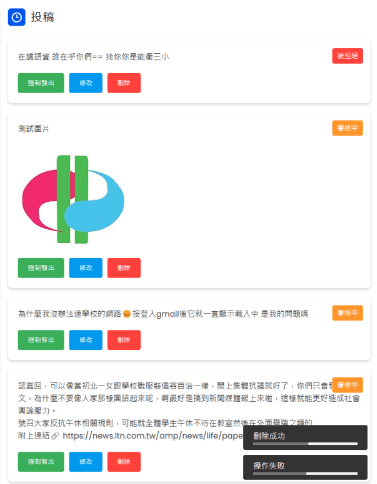Click the emoji in the school network post

click(x=127, y=314)
